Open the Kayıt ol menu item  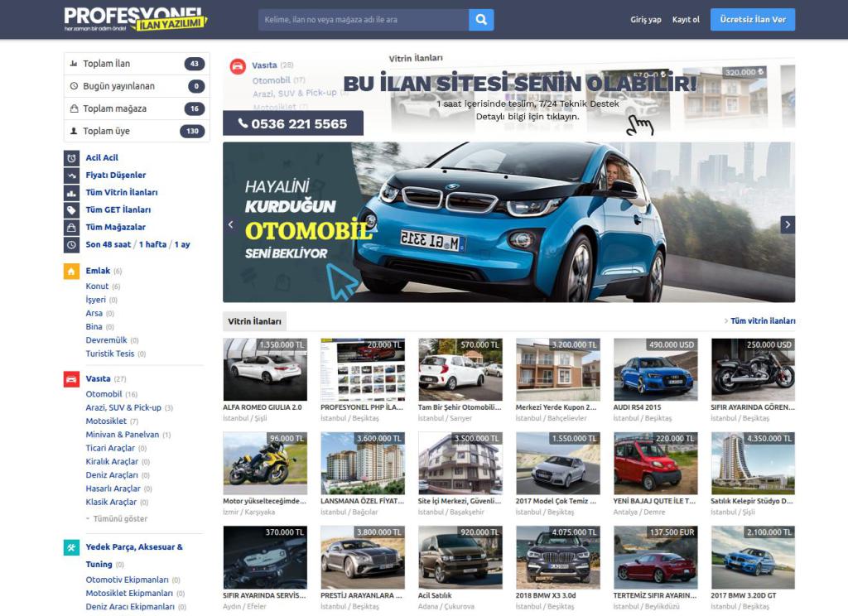686,20
